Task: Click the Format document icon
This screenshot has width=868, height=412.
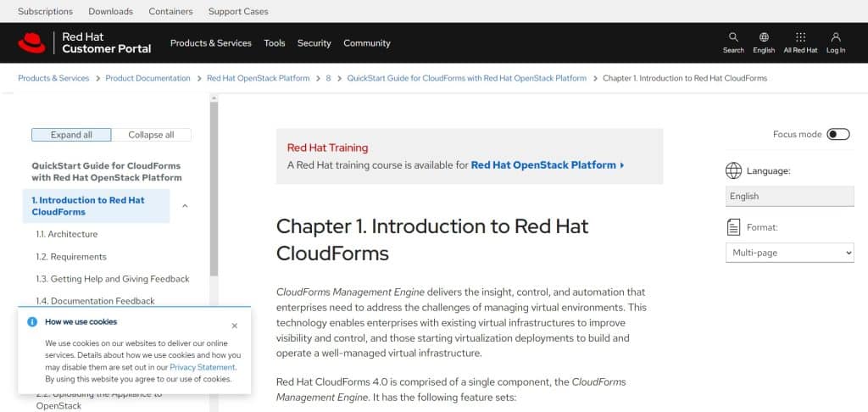Action: pos(733,227)
